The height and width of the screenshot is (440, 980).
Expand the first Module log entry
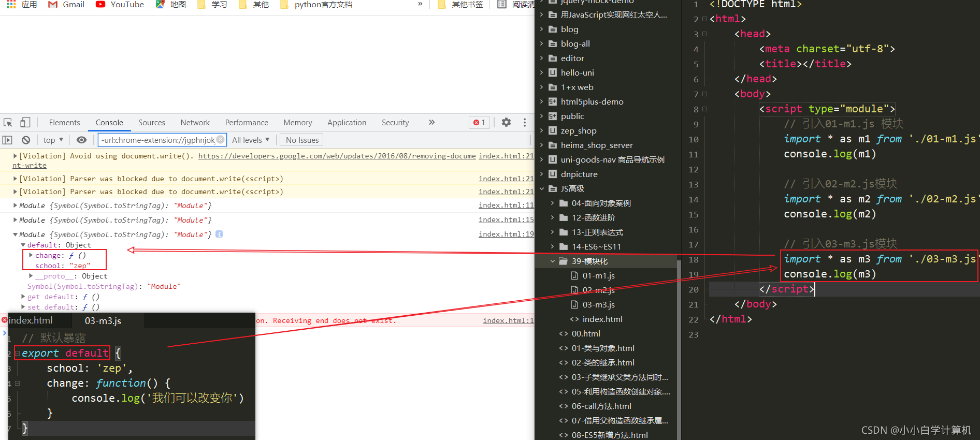pyautogui.click(x=15, y=206)
